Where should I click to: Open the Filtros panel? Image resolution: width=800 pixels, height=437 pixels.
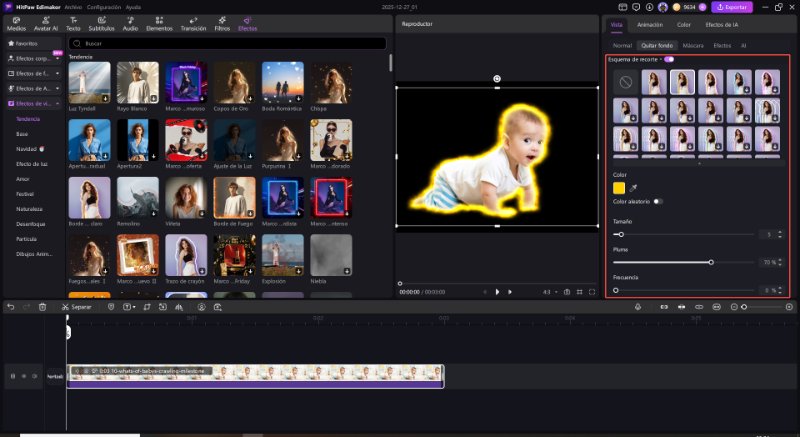tap(222, 24)
